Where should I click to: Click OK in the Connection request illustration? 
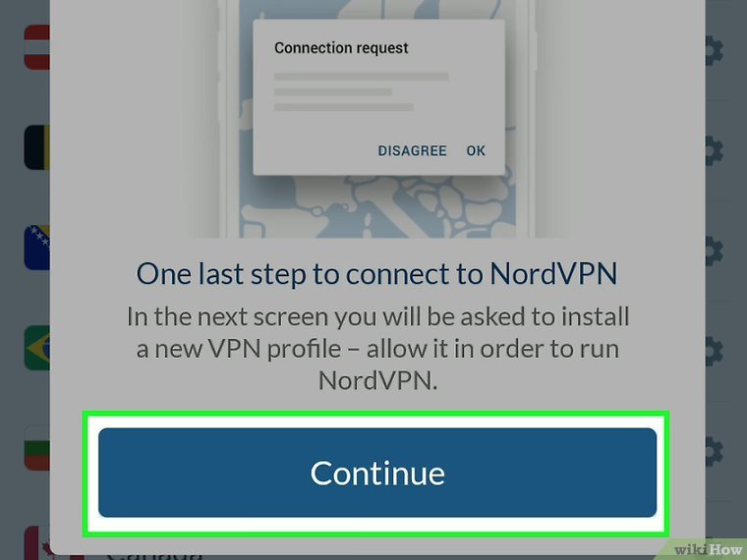pos(476,151)
